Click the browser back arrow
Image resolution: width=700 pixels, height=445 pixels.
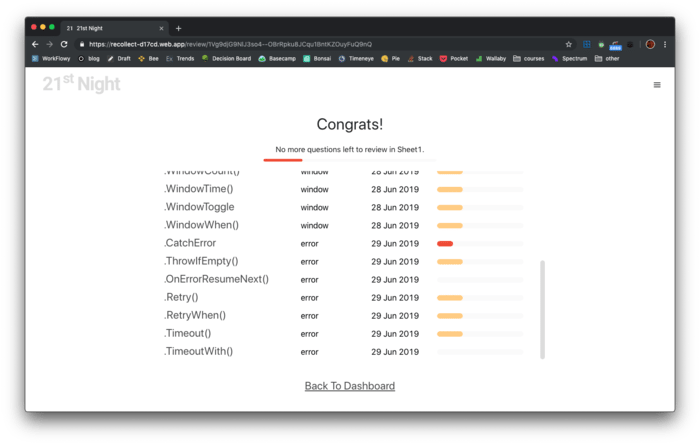click(36, 44)
